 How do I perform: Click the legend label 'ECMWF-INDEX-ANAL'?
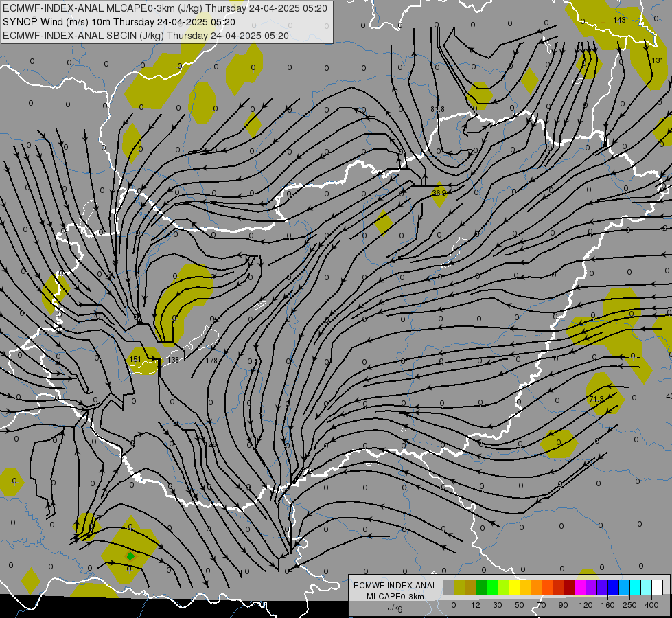[x=395, y=586]
